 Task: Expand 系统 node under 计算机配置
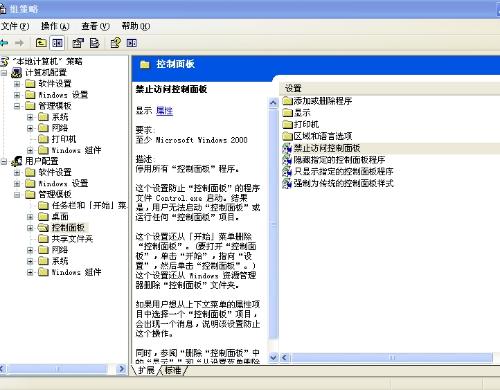coord(30,117)
